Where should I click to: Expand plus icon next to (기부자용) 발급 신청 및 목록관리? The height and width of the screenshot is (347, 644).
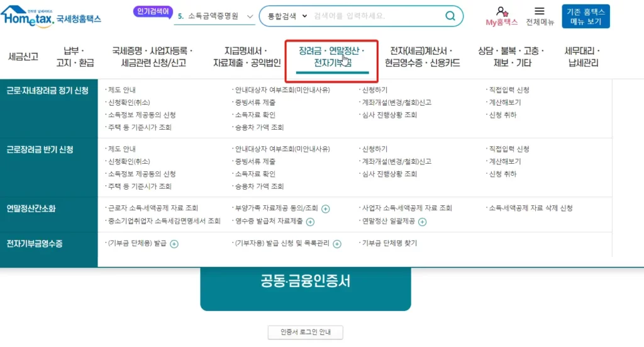tap(337, 244)
